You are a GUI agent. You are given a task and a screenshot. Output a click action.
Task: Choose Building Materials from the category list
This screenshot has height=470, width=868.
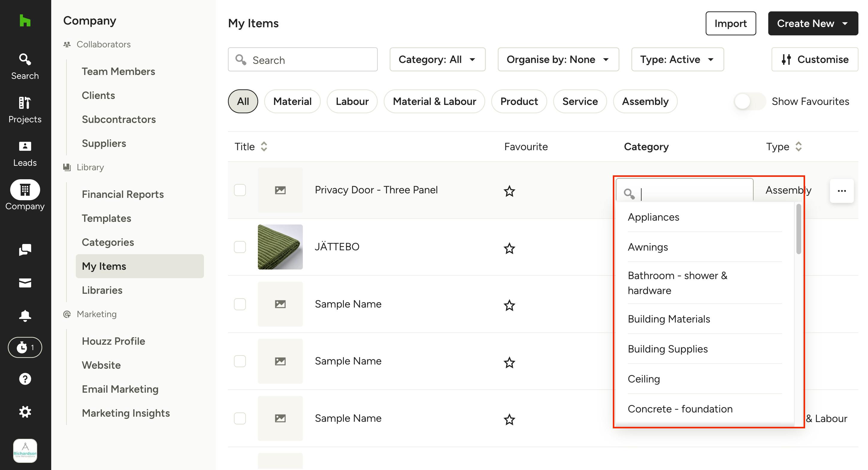pyautogui.click(x=704, y=319)
